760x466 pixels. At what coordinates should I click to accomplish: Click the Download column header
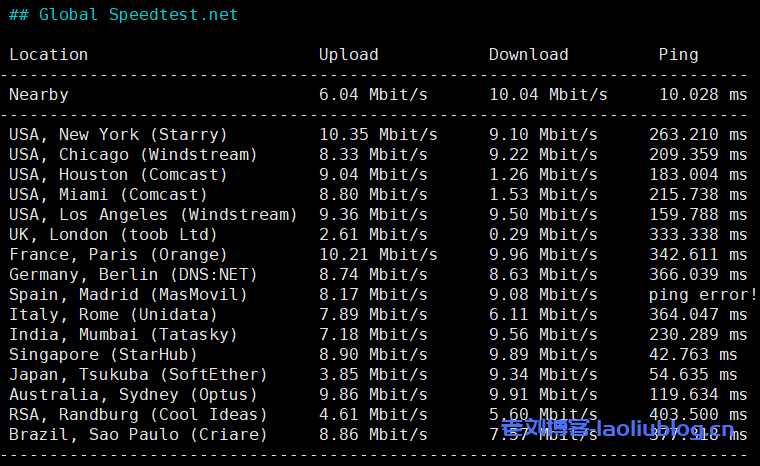point(528,55)
